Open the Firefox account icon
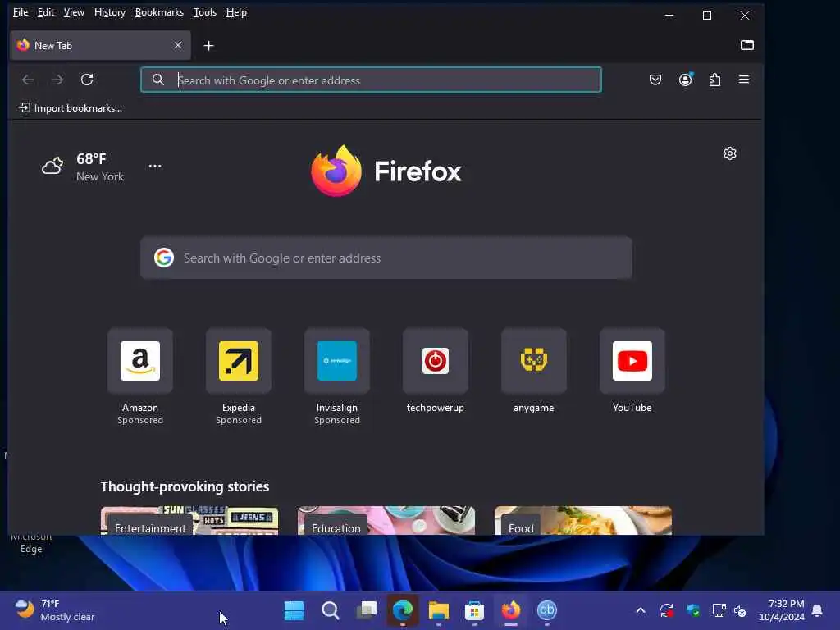Viewport: 840px width, 630px height. (x=685, y=80)
